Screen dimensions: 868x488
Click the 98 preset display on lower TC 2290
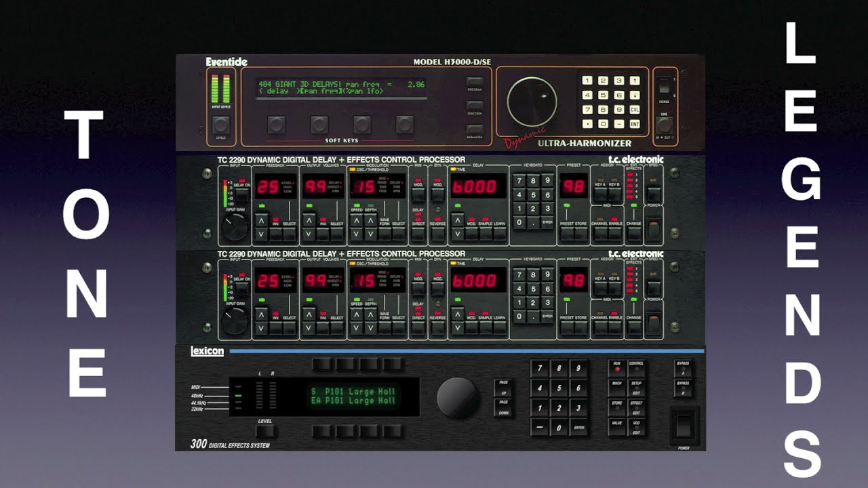pos(574,279)
